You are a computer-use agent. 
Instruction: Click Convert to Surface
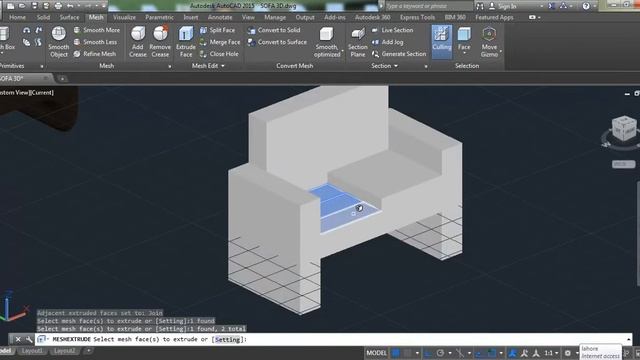(x=277, y=42)
